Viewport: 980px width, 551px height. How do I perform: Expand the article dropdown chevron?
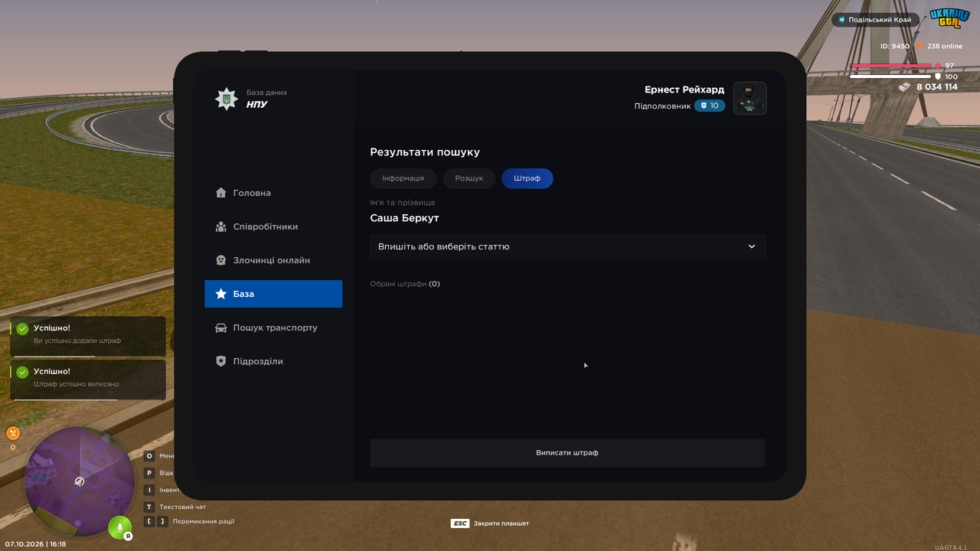(x=752, y=246)
